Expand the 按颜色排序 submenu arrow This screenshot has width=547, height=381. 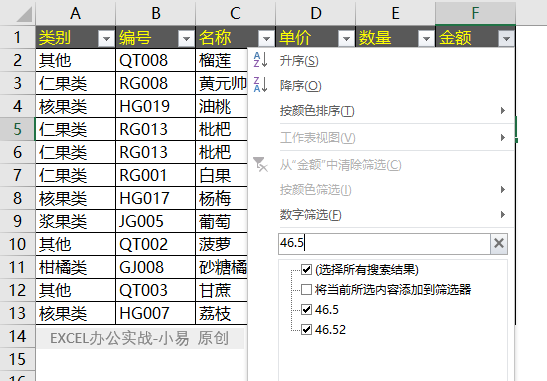[503, 111]
